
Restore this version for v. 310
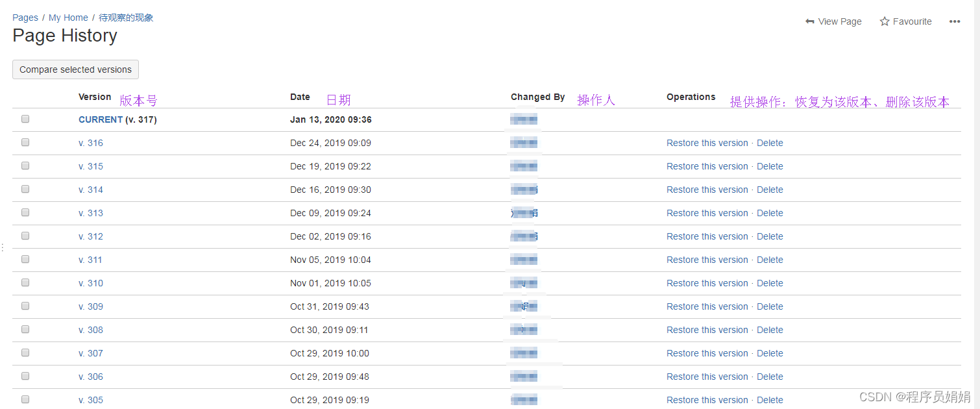pos(707,283)
